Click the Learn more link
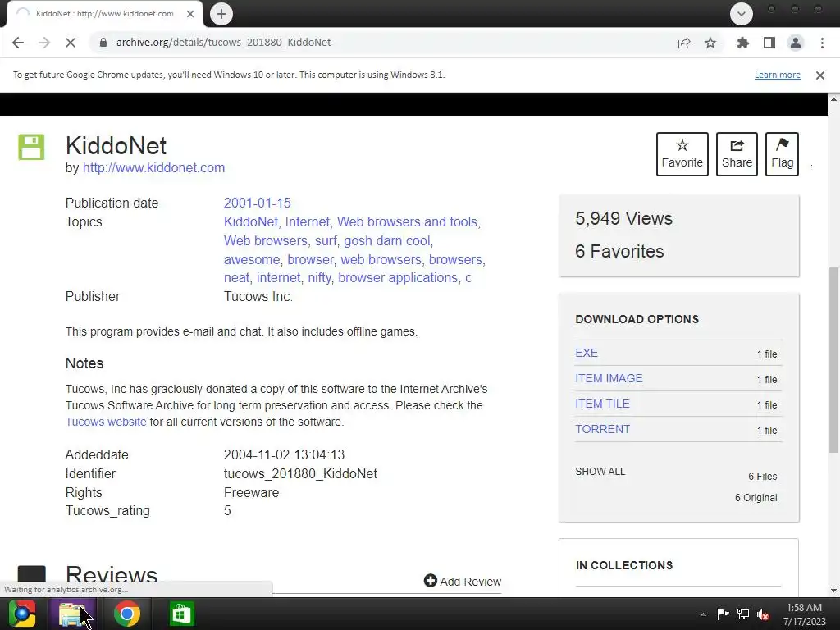This screenshot has width=840, height=630. click(778, 75)
